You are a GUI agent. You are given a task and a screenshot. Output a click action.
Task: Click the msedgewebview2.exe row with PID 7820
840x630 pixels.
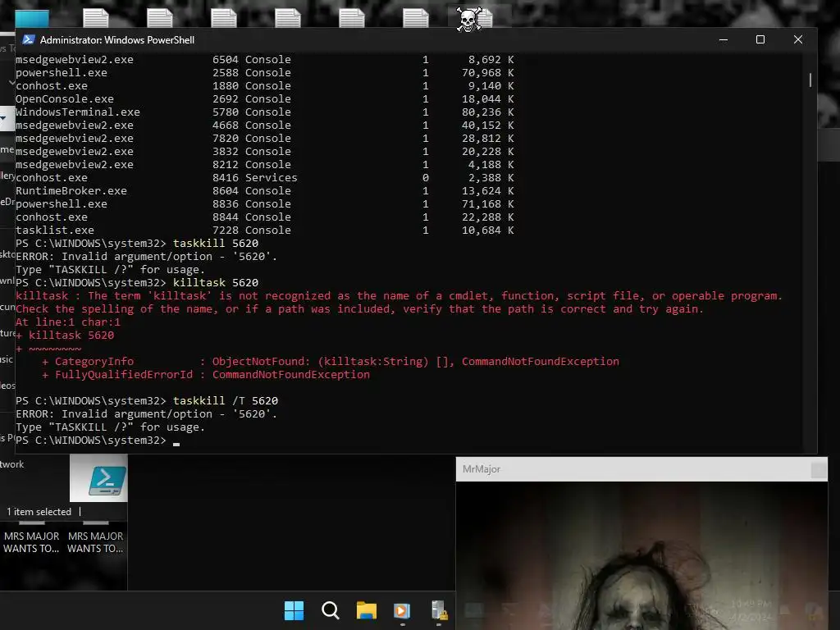[265, 138]
